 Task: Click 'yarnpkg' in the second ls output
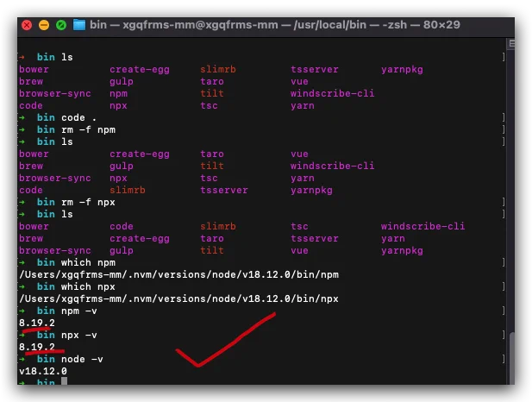click(x=311, y=190)
